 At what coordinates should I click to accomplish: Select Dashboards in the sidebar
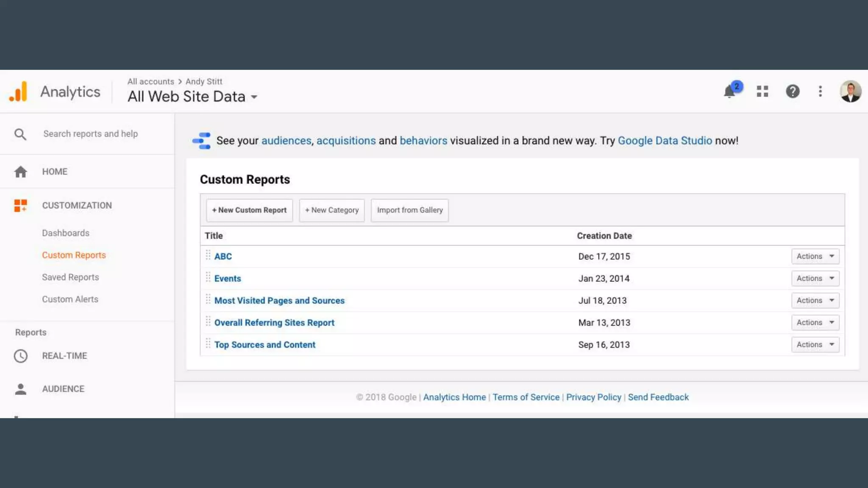click(66, 233)
